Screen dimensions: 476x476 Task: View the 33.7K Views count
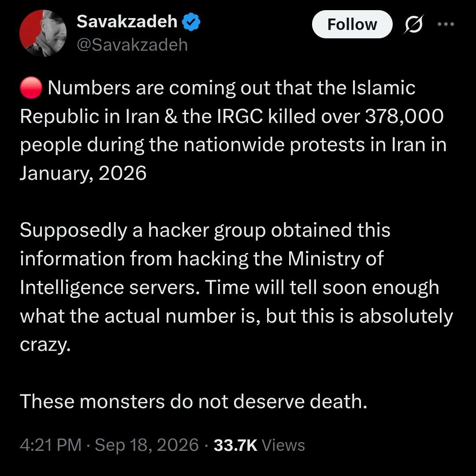click(259, 445)
